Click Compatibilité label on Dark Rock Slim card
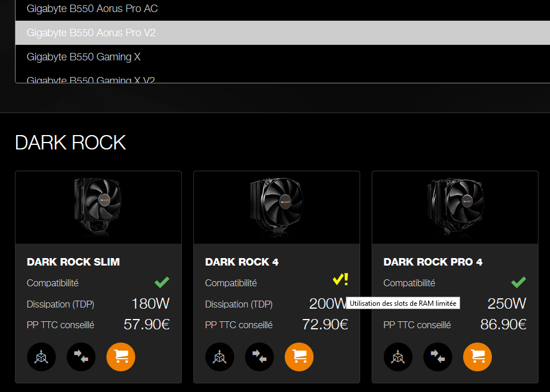Screen dimensions: 550x392 52,283
